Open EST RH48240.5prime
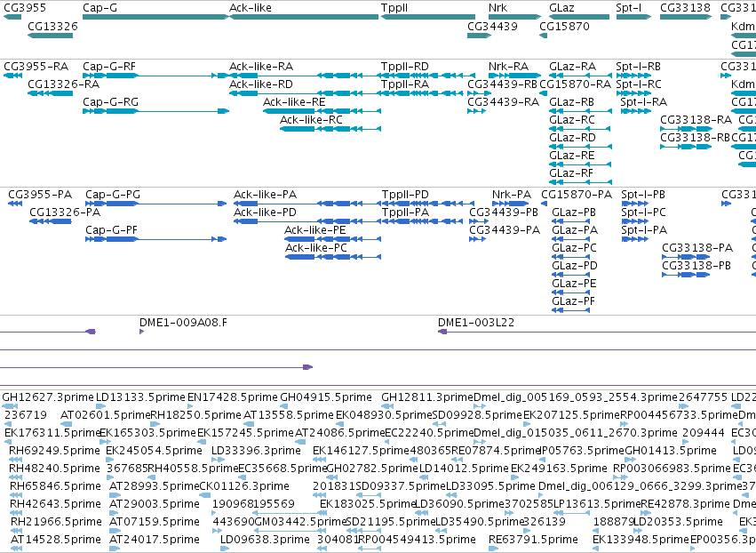The height and width of the screenshot is (553, 756). click(54, 469)
